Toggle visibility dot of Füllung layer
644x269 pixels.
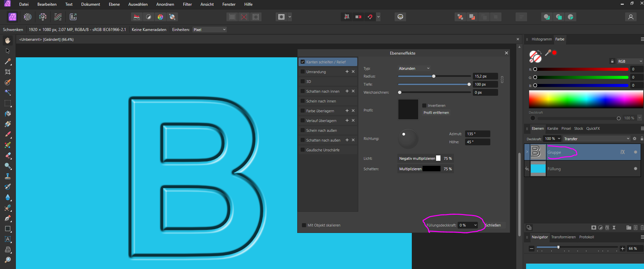click(636, 169)
